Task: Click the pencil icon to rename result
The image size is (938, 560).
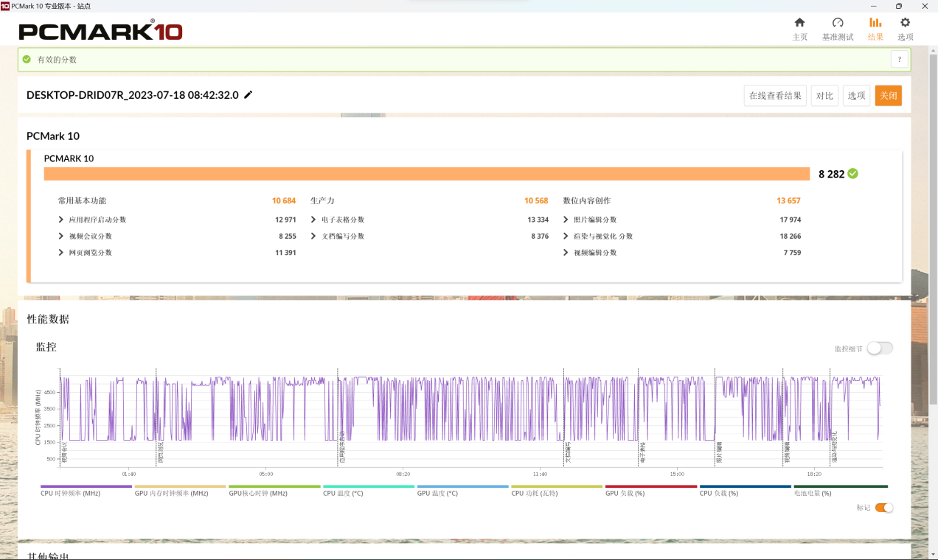Action: 249,95
